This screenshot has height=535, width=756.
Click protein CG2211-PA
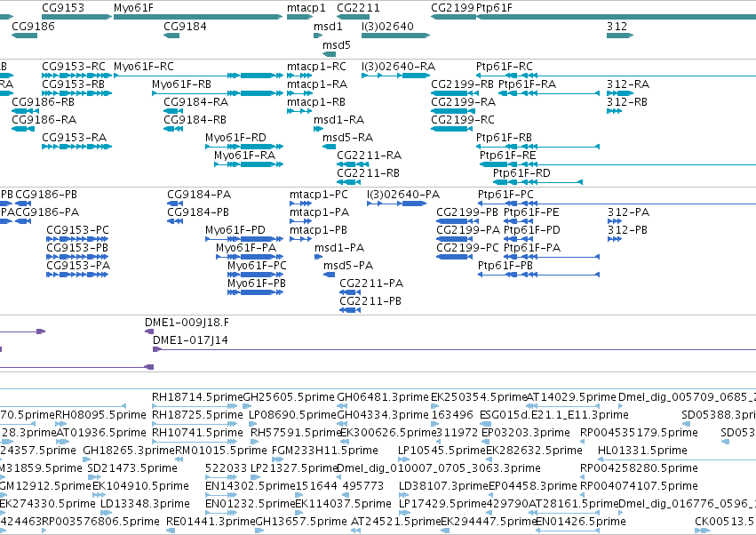tap(350, 292)
